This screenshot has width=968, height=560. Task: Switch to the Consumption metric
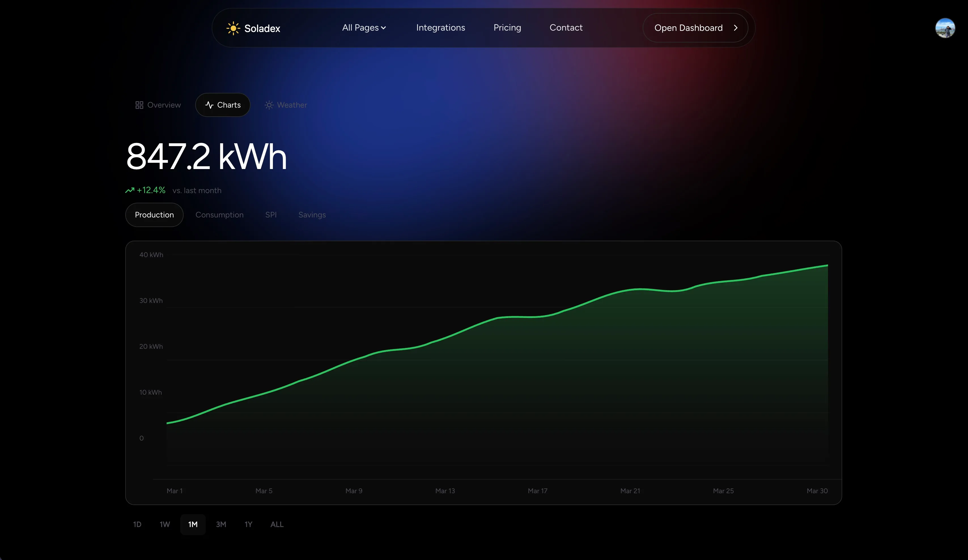click(220, 215)
